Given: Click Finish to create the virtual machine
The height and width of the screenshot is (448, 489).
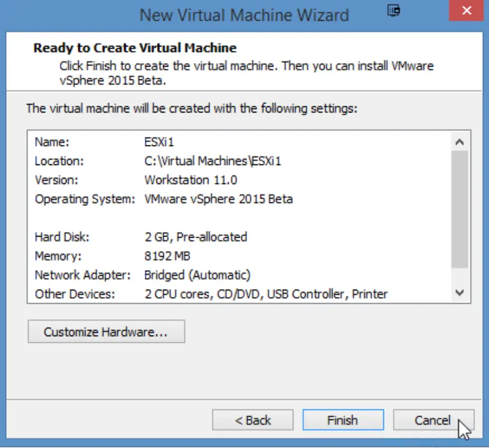Looking at the screenshot, I should click(343, 420).
